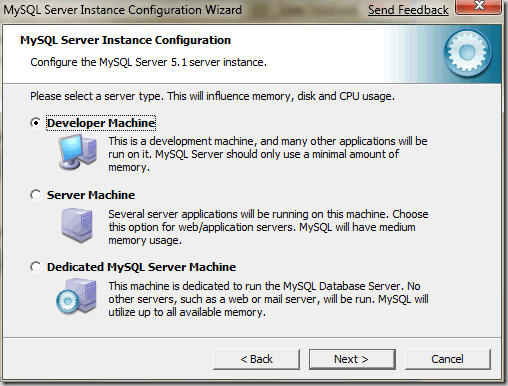Image resolution: width=508 pixels, height=386 pixels.
Task: Select the Dedicated MySQL Server Machine option
Action: (36, 267)
